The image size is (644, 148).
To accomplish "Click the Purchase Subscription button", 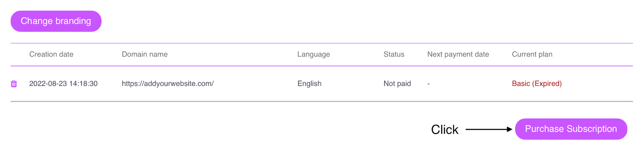I will (571, 129).
